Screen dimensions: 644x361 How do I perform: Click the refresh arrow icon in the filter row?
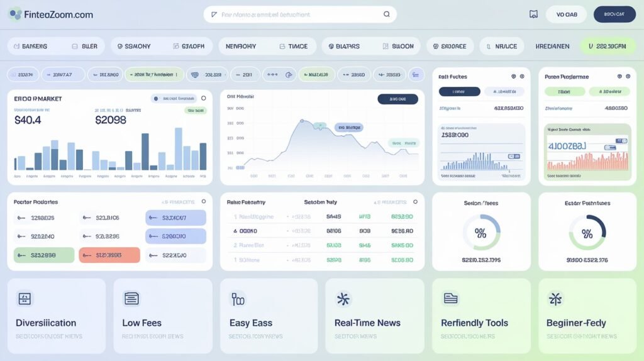click(289, 75)
